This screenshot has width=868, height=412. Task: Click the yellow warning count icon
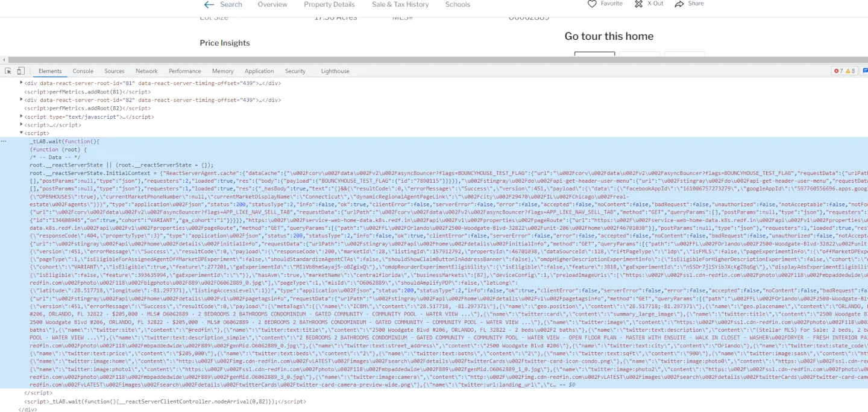848,71
